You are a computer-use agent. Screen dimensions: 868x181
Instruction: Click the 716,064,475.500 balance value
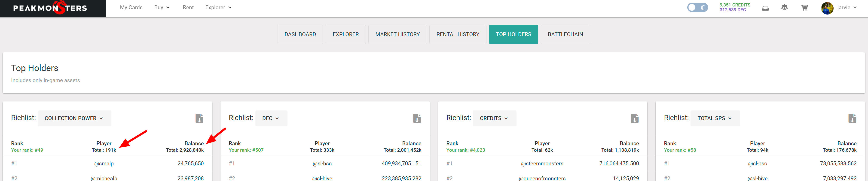click(619, 163)
